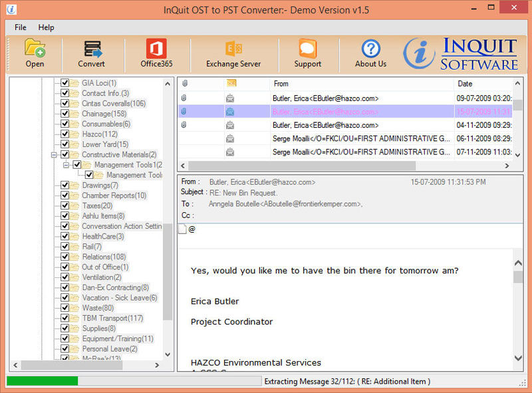Select the Equipment/Training(11) folder
This screenshot has width=532, height=393.
coord(118,338)
